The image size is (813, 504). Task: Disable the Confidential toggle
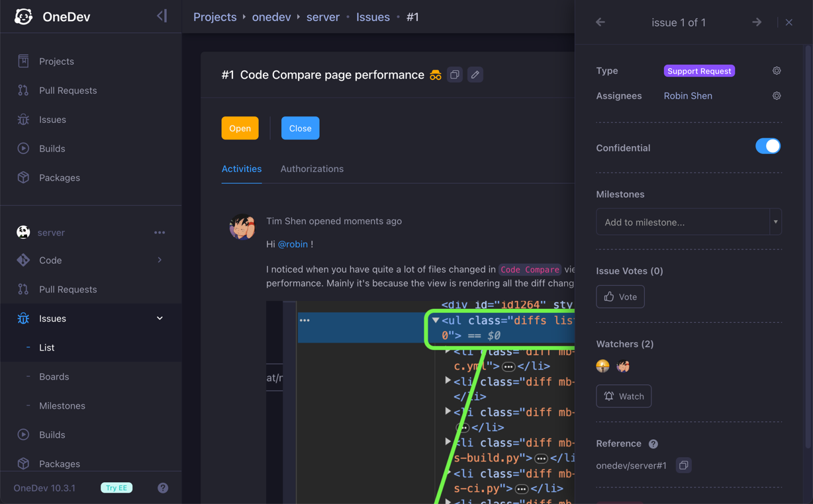[768, 147]
